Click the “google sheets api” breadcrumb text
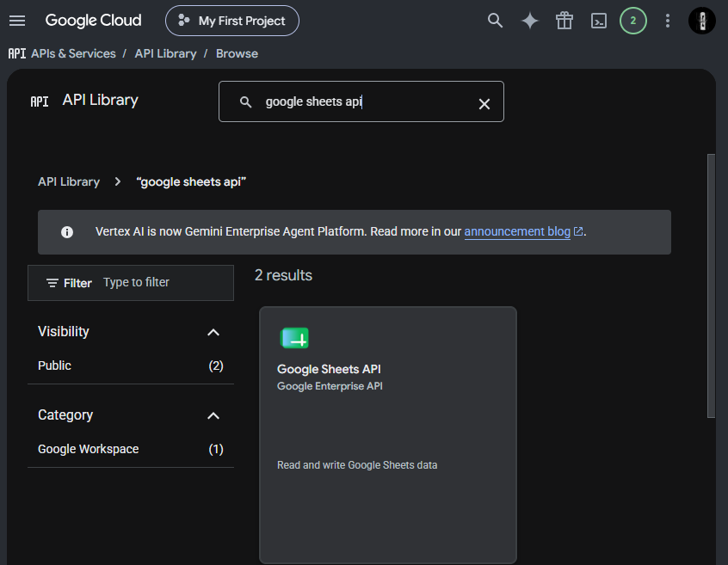The image size is (728, 565). 191,181
